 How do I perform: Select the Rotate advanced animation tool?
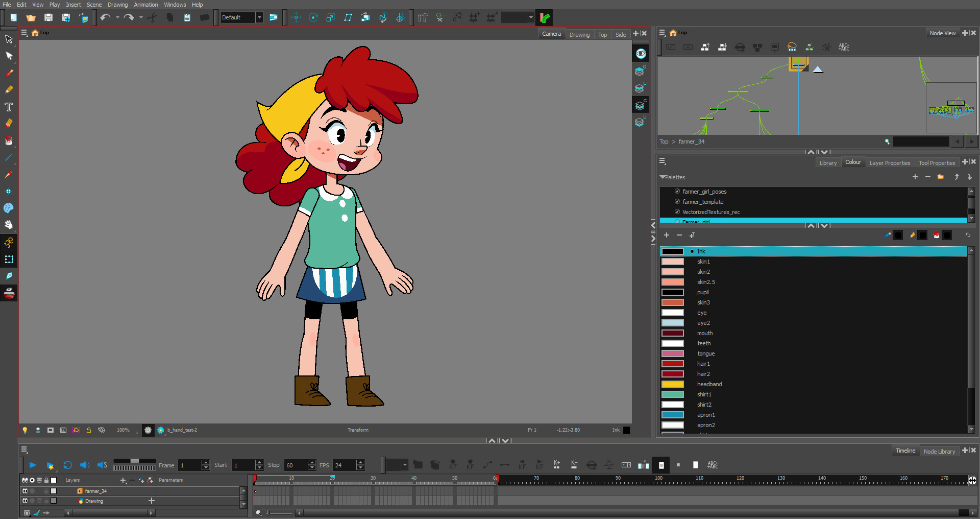click(x=313, y=17)
